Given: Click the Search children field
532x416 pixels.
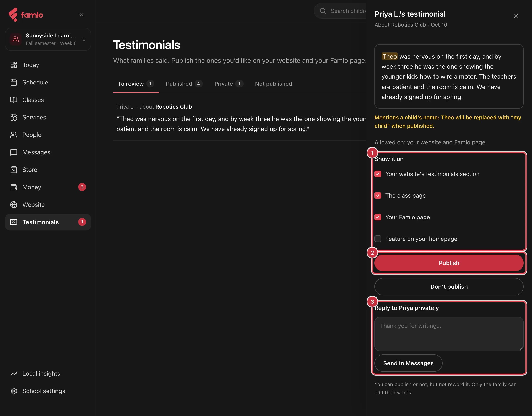Looking at the screenshot, I should (x=340, y=11).
